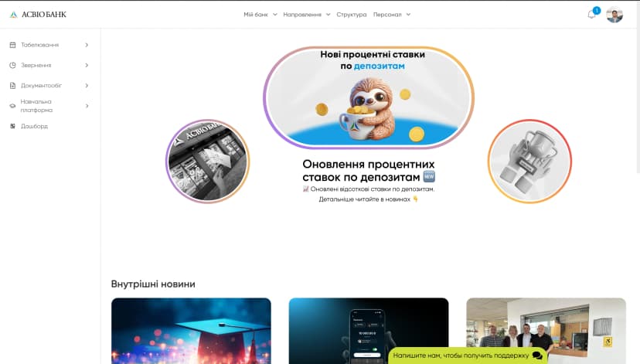Click the АСВІО БАНК logo

click(x=38, y=14)
